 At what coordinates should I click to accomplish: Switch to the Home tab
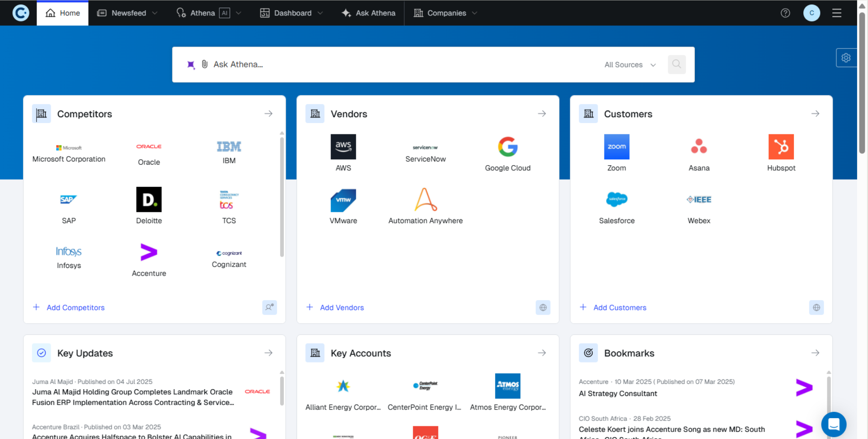coord(62,13)
